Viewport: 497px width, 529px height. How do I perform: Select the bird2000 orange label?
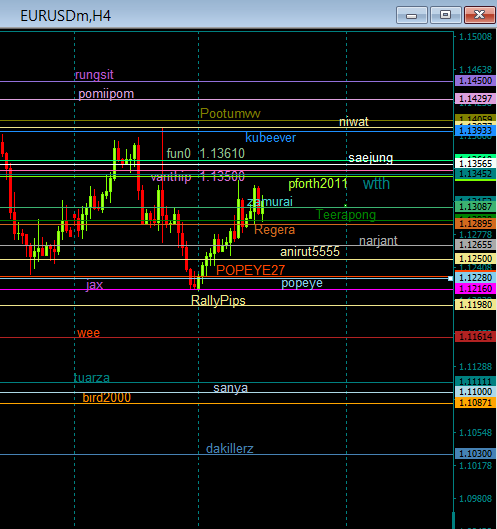click(106, 398)
